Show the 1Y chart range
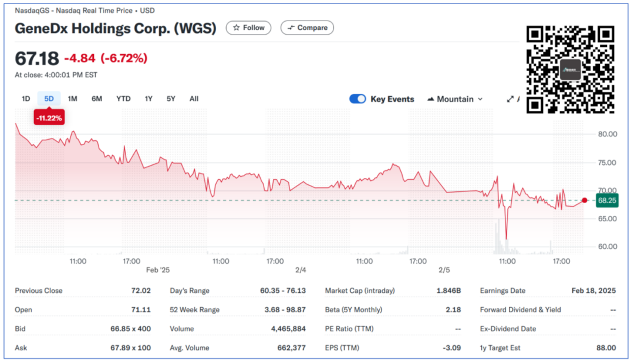This screenshot has width=634, height=364. [149, 99]
